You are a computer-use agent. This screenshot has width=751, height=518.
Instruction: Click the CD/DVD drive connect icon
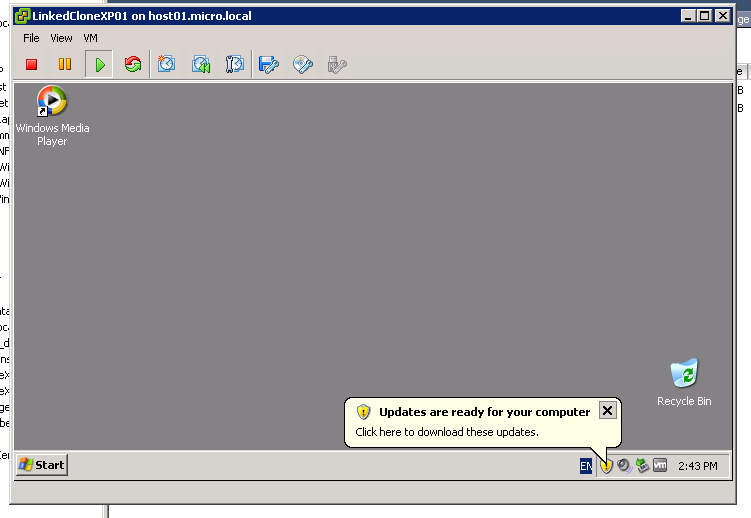pos(303,64)
